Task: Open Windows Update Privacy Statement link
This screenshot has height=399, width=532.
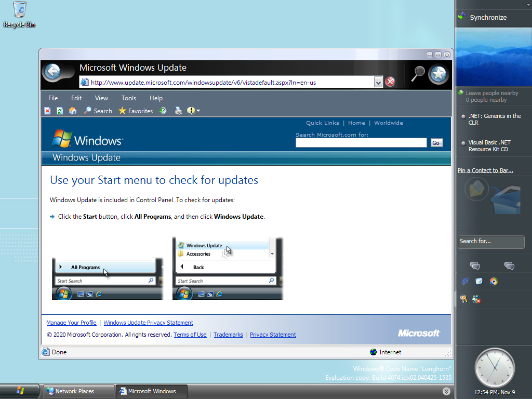Action: pos(148,323)
